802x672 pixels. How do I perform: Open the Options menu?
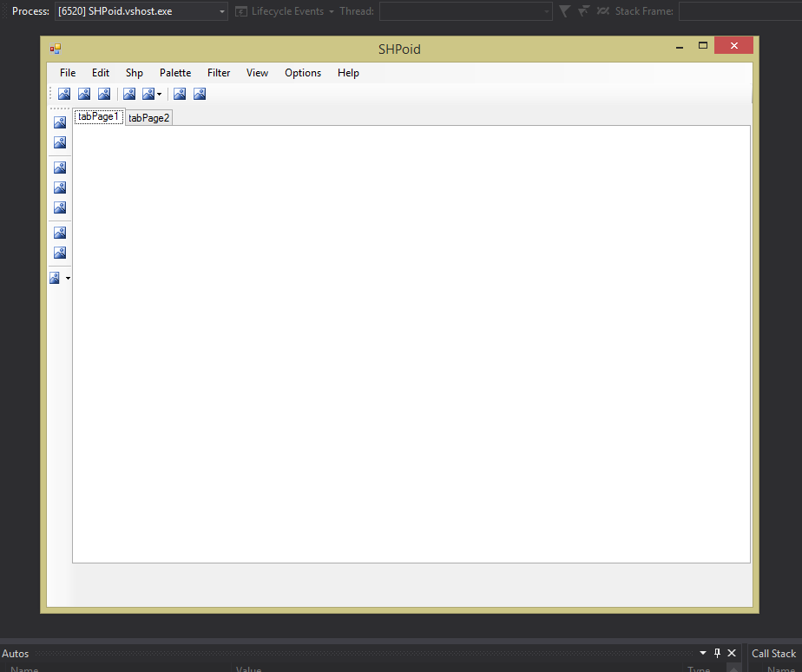[x=303, y=73]
